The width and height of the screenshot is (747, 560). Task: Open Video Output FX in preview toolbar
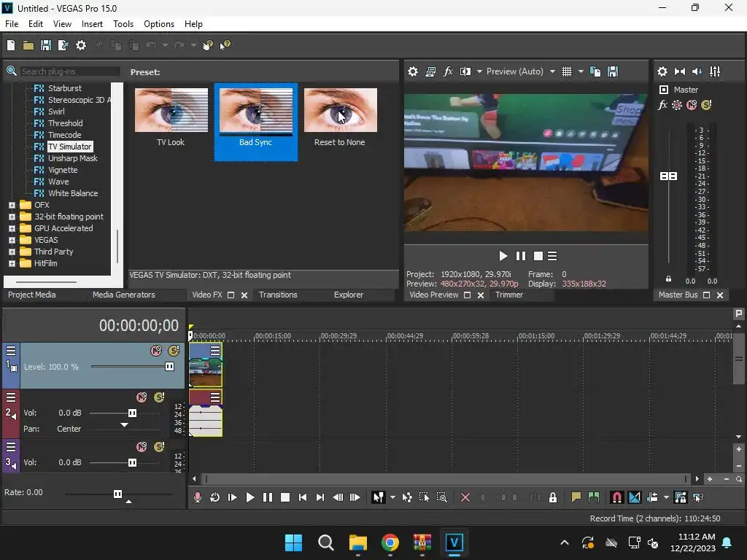(448, 71)
